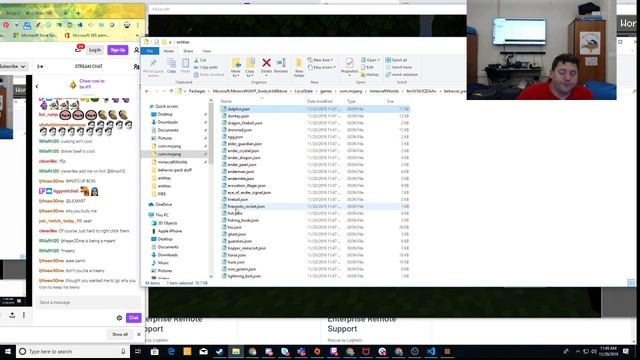This screenshot has width=640, height=360.
Task: Click the LocalState breadcrumb segment
Action: pyautogui.click(x=304, y=91)
